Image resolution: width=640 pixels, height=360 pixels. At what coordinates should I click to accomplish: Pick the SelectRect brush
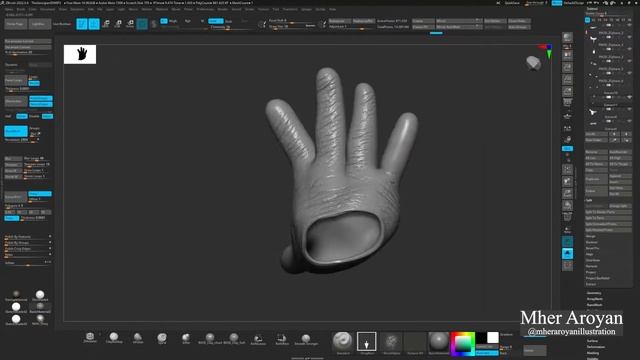pyautogui.click(x=282, y=339)
